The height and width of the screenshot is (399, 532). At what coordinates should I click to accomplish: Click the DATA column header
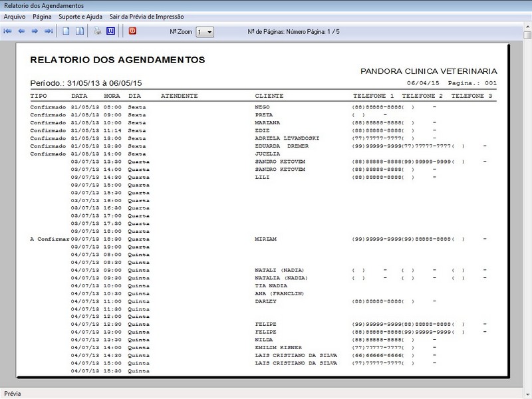79,96
